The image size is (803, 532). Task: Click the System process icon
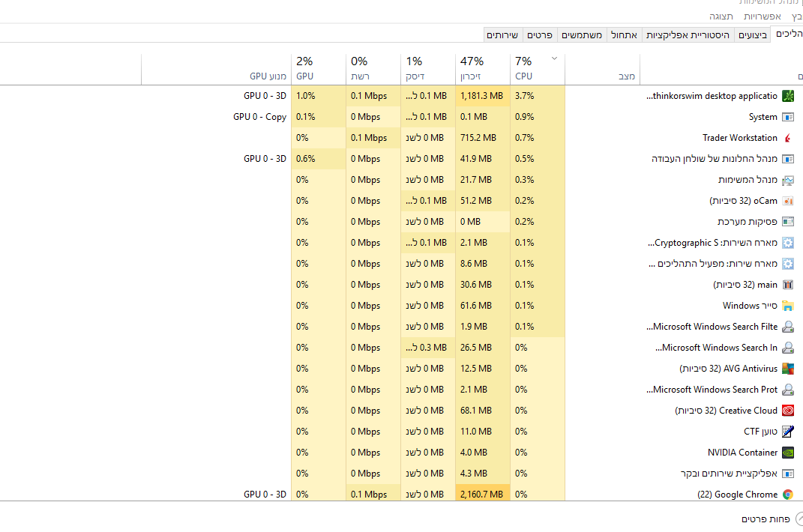[788, 117]
